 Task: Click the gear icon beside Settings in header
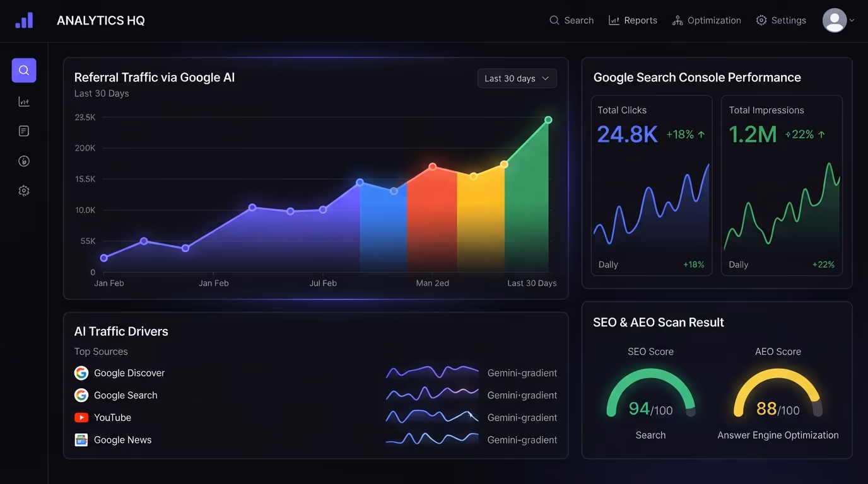pyautogui.click(x=761, y=20)
